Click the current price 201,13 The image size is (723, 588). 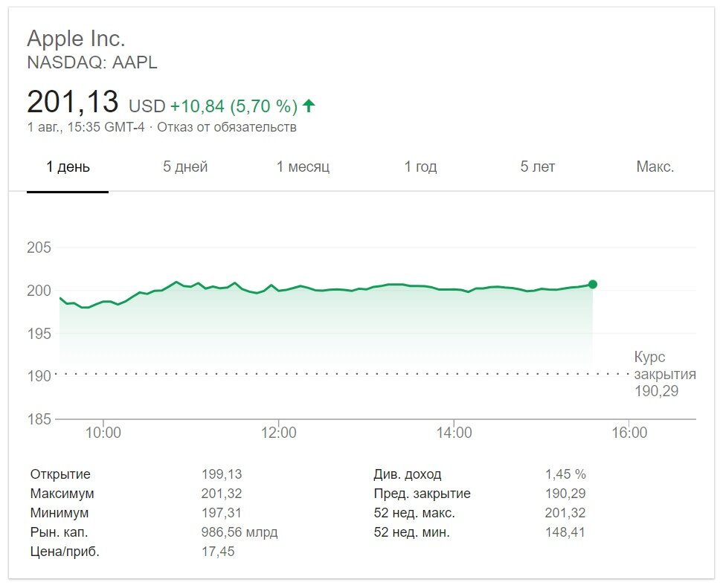72,103
